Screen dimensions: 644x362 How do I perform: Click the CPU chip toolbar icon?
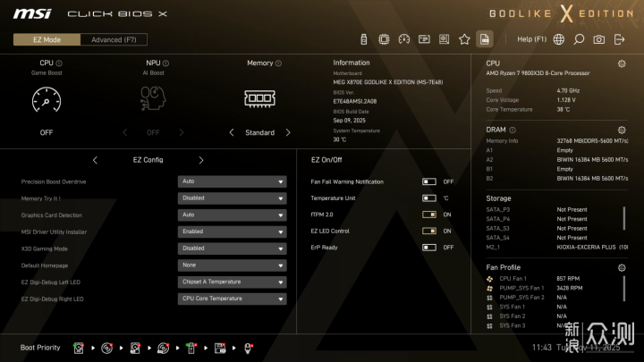coord(384,39)
